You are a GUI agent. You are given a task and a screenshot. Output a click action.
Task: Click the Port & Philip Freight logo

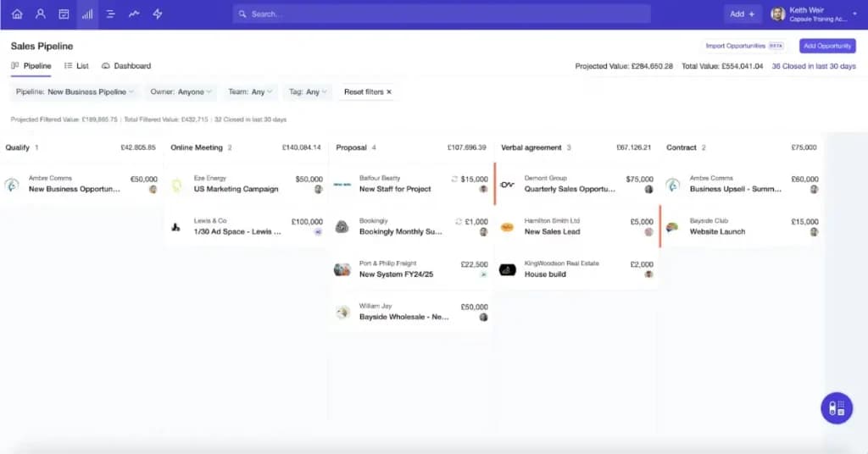pos(342,269)
